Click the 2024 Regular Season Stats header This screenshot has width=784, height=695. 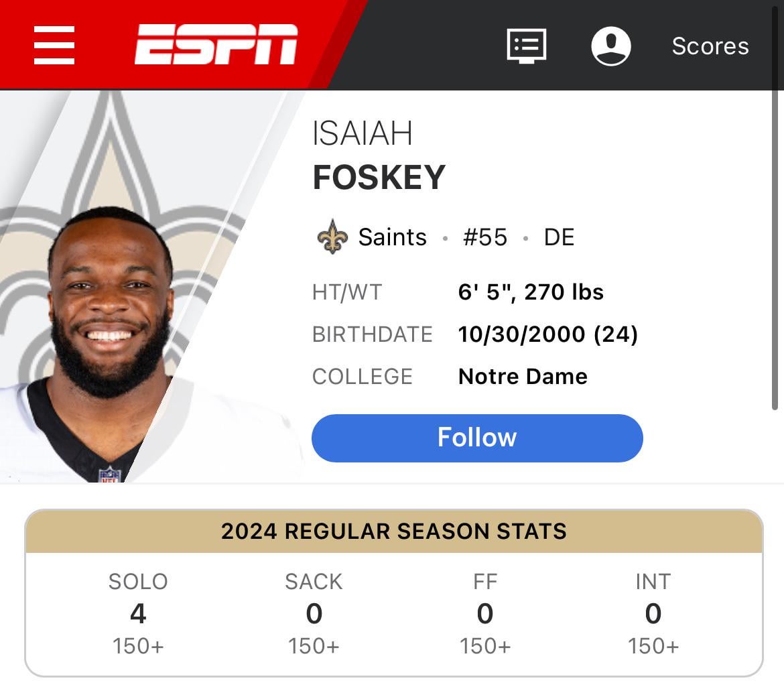click(393, 531)
